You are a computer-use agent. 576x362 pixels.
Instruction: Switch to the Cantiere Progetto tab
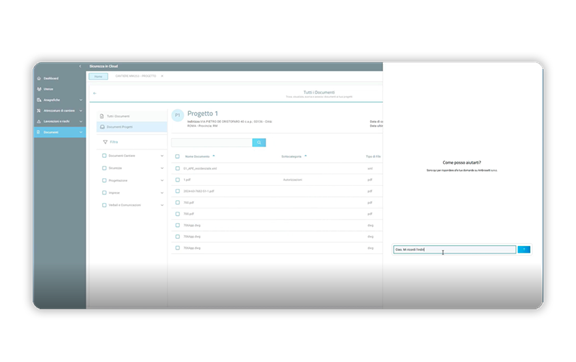[136, 76]
